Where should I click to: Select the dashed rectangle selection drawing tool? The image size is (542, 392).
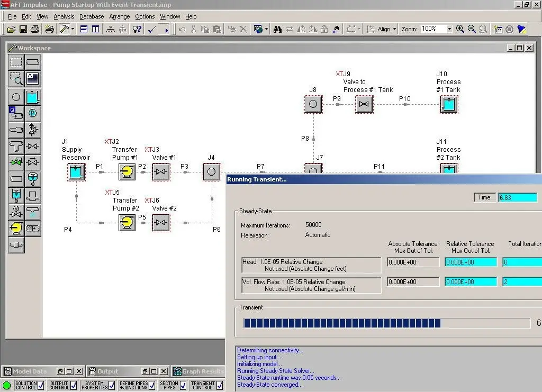pyautogui.click(x=16, y=62)
